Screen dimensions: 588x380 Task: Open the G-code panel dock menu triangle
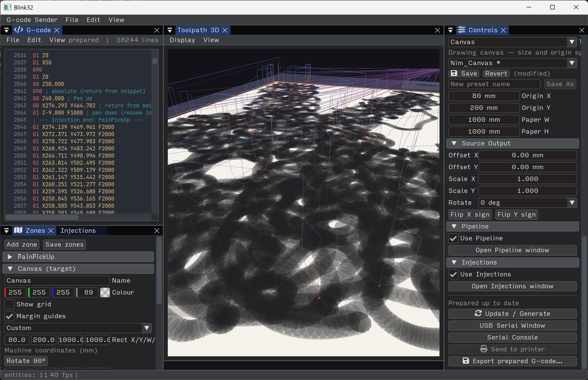coord(7,30)
